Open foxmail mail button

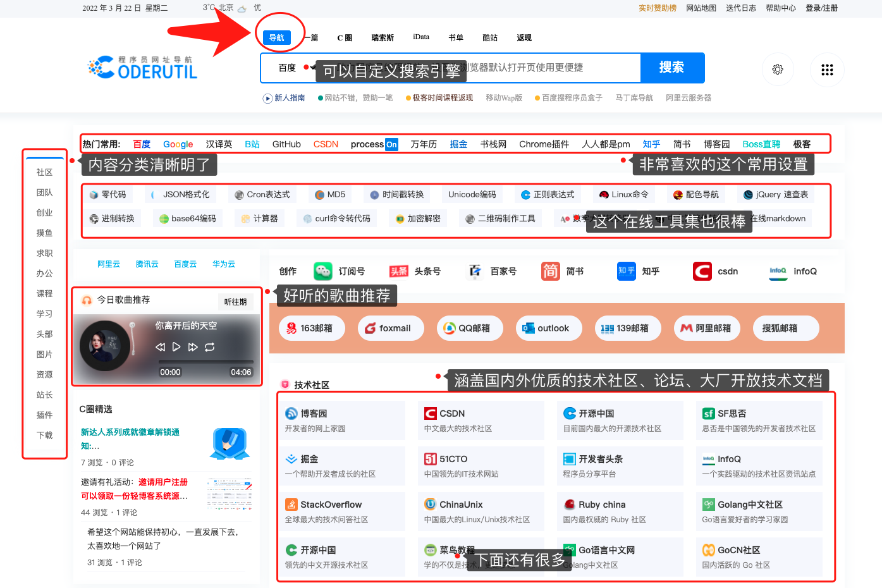(x=391, y=328)
